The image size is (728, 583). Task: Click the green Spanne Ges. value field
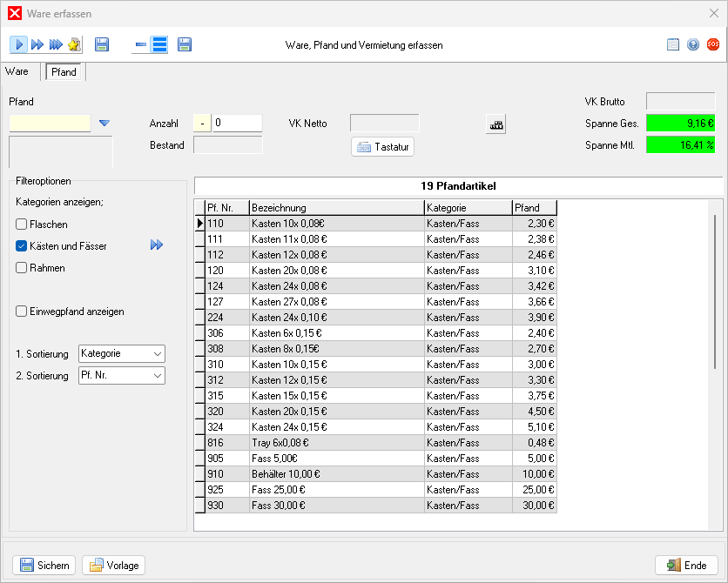(680, 124)
